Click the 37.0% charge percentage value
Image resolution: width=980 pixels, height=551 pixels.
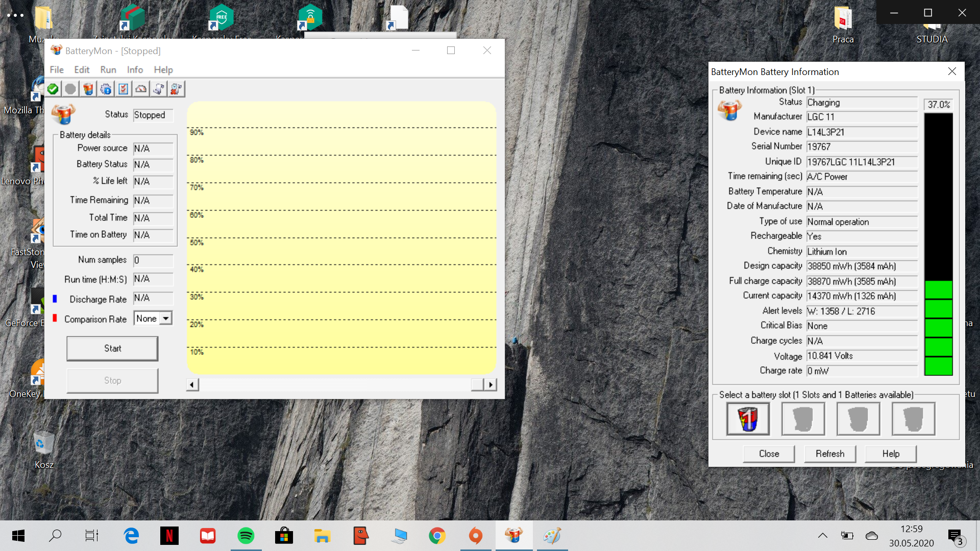pos(939,105)
